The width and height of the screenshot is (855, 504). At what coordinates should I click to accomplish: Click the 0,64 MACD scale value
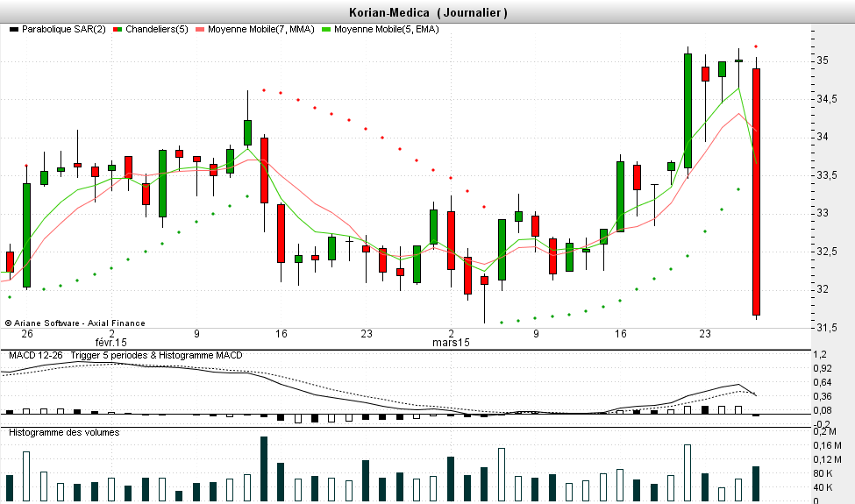823,382
